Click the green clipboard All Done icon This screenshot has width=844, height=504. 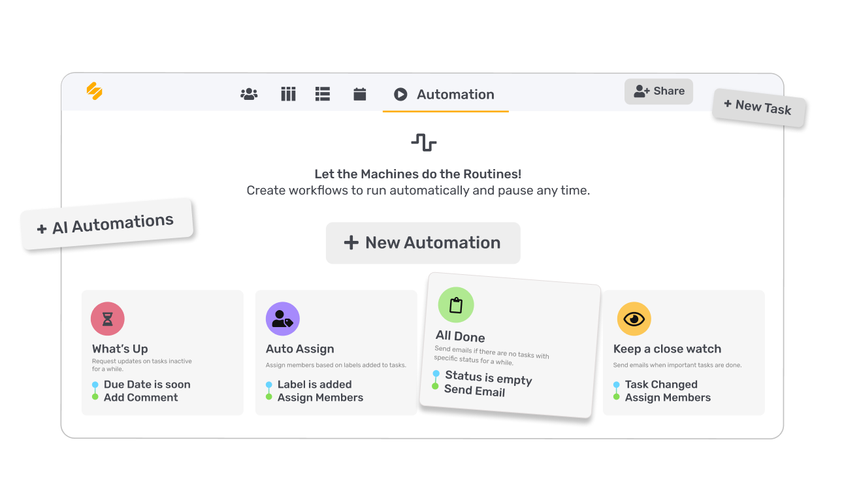[456, 305]
